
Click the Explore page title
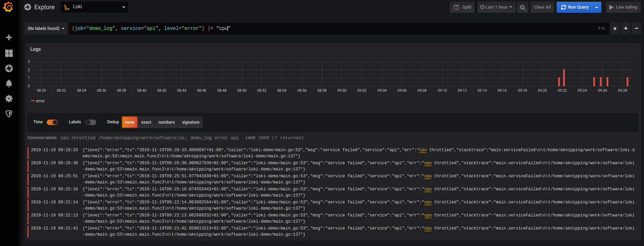point(44,7)
